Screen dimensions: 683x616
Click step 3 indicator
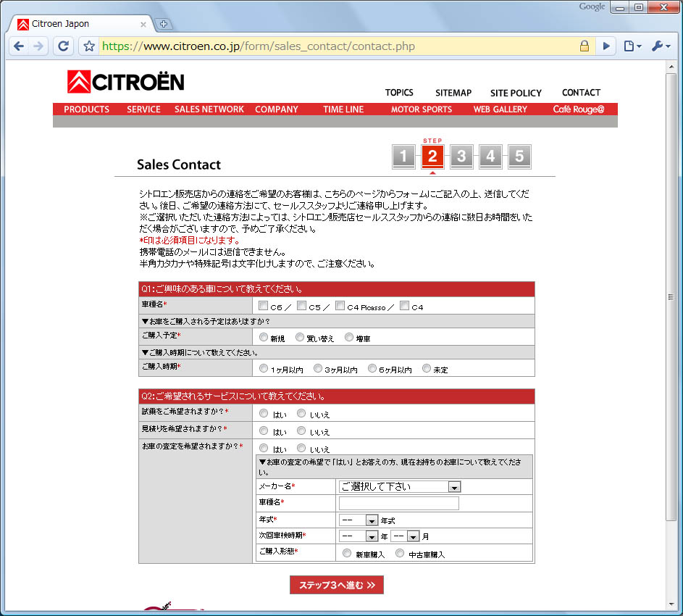[461, 156]
